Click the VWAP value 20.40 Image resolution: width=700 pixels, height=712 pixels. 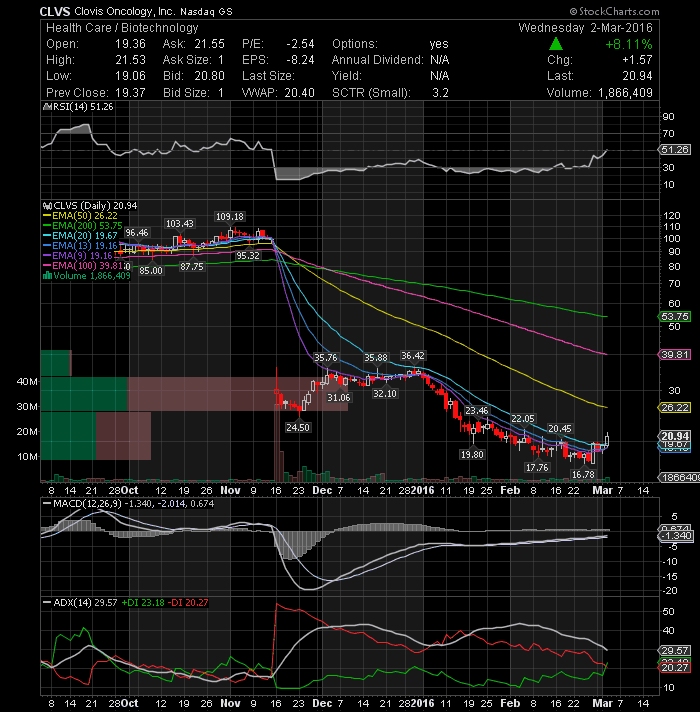tap(300, 93)
